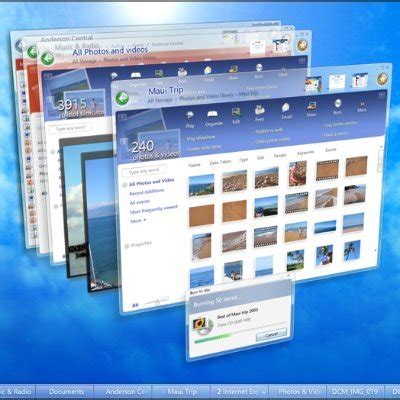This screenshot has height=400, width=400.
Task: Sort by the Keywords column header
Action: (x=305, y=153)
